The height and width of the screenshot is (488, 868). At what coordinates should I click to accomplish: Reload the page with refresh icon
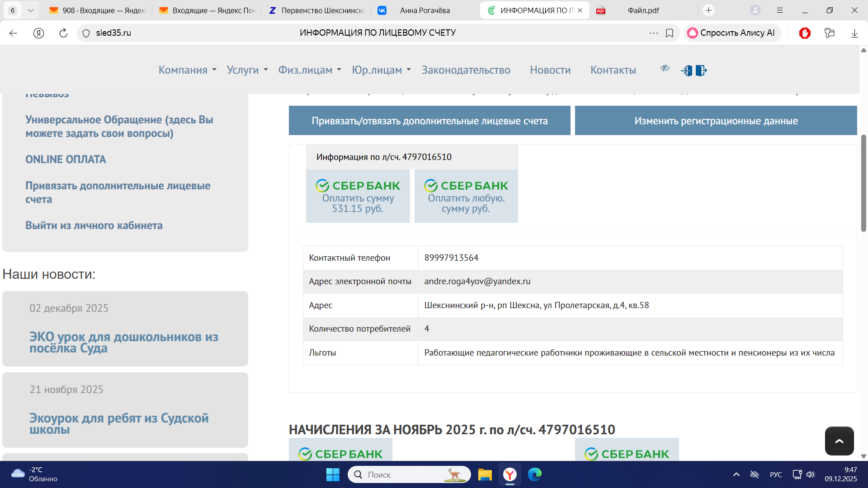(x=63, y=33)
